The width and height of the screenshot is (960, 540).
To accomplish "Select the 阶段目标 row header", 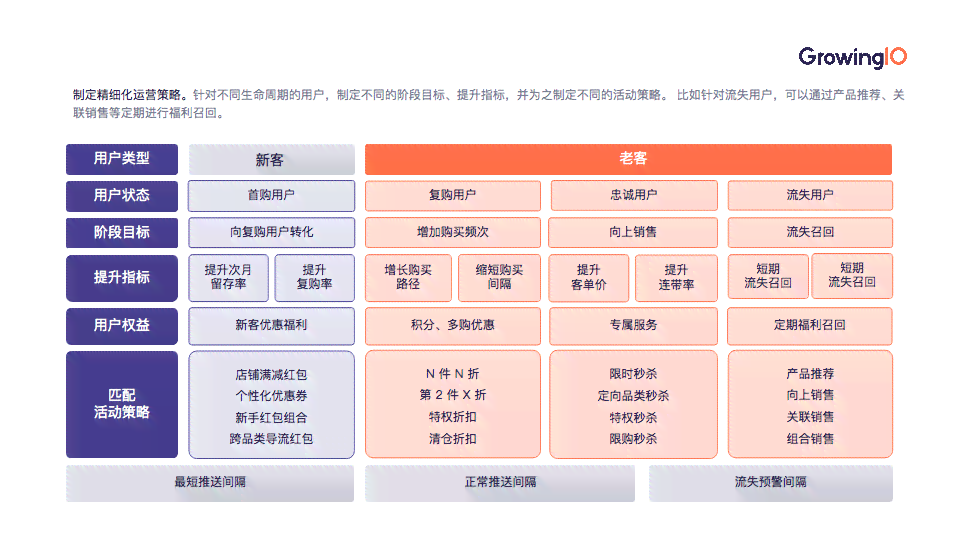I will point(122,233).
